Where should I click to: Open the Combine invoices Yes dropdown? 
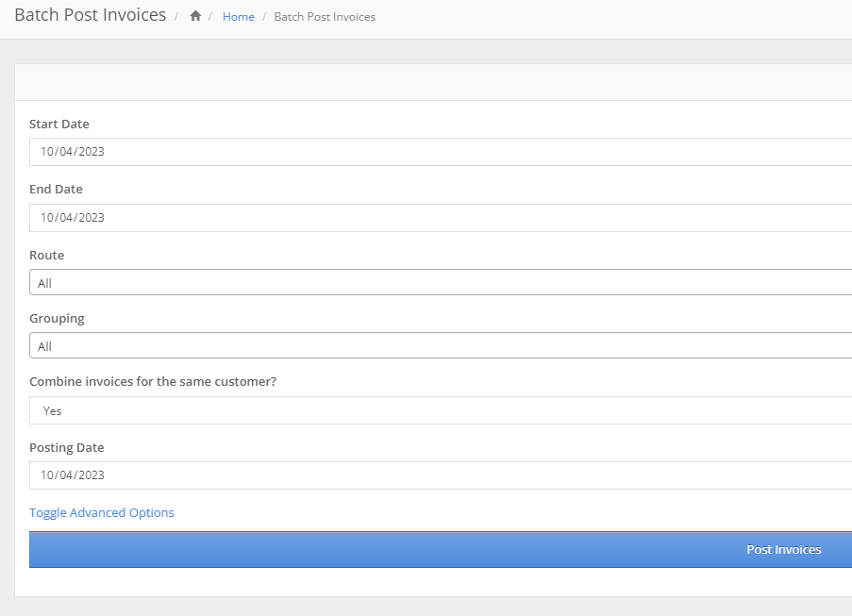tap(441, 410)
